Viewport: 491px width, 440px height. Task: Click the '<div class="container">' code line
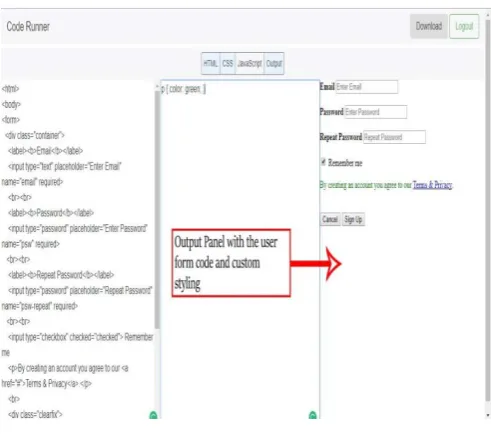pyautogui.click(x=35, y=135)
